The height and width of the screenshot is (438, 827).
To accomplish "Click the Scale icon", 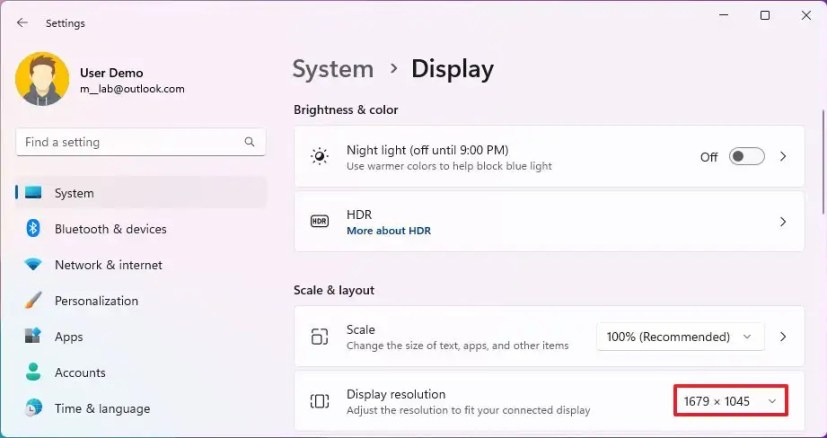I will pyautogui.click(x=320, y=337).
